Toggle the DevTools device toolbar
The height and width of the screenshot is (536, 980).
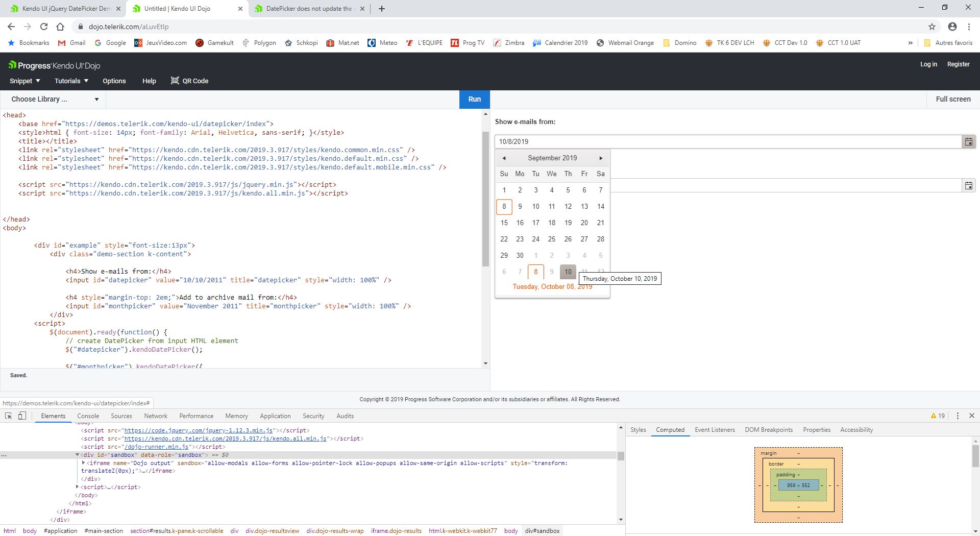click(x=22, y=416)
